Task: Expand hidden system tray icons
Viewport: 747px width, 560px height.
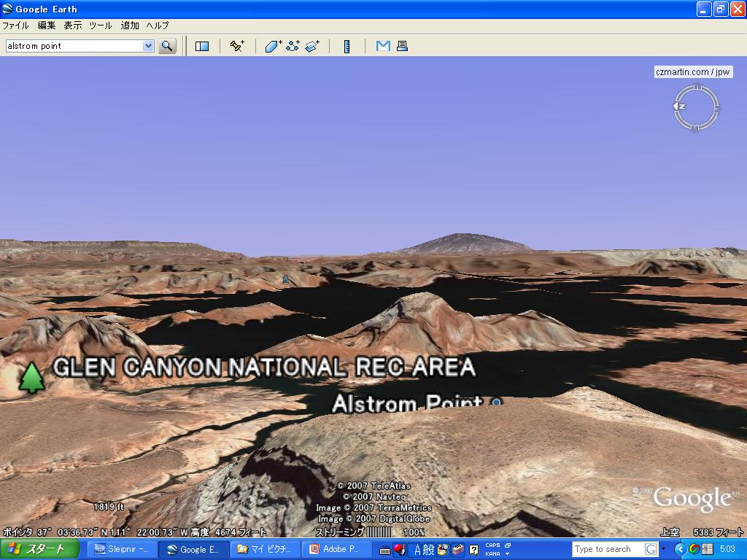Action: (x=681, y=549)
